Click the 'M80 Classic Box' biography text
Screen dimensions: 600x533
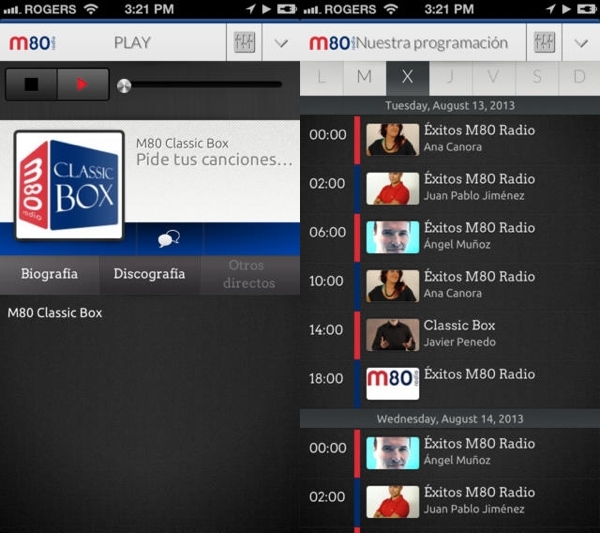pos(55,313)
